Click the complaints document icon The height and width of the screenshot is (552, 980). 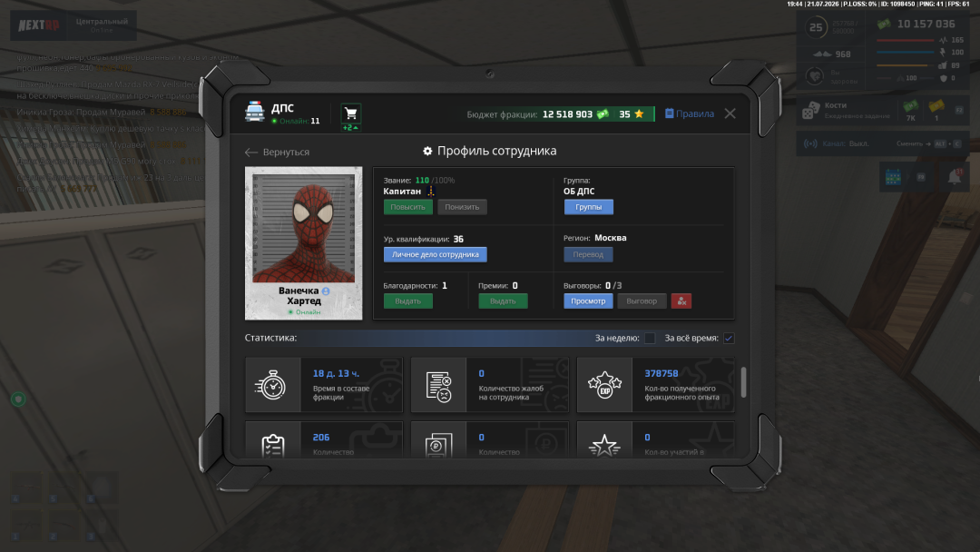coord(438,385)
